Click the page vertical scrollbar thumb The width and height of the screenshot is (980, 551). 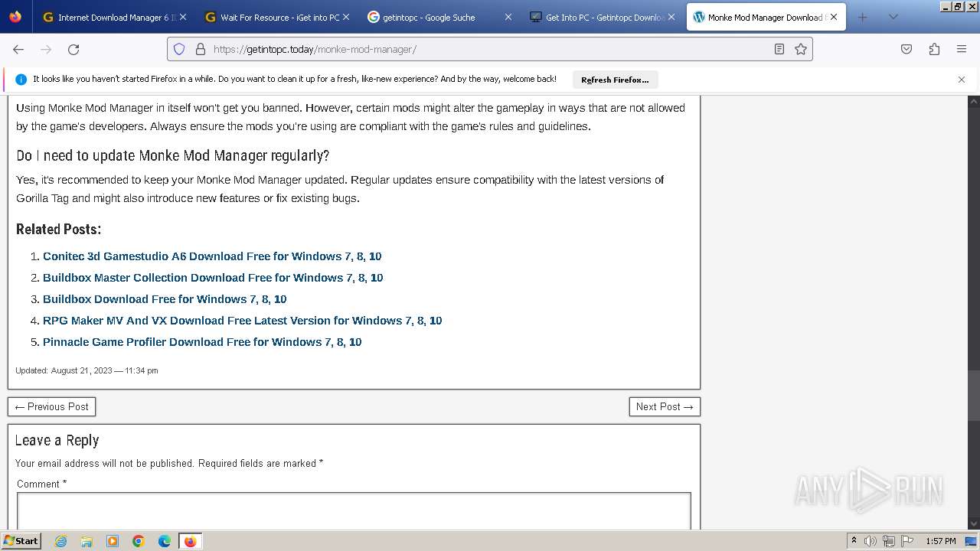[974, 396]
